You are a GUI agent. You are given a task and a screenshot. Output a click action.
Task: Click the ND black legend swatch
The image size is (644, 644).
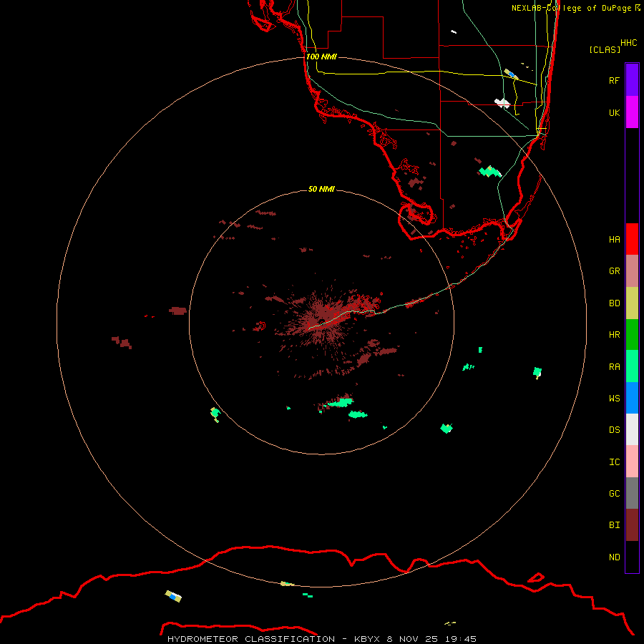632,557
